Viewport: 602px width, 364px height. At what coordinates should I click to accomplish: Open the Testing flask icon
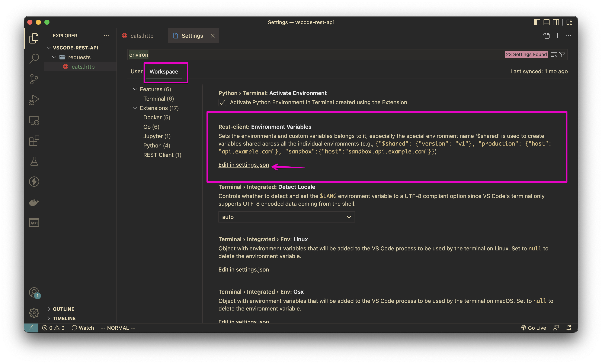coord(34,161)
